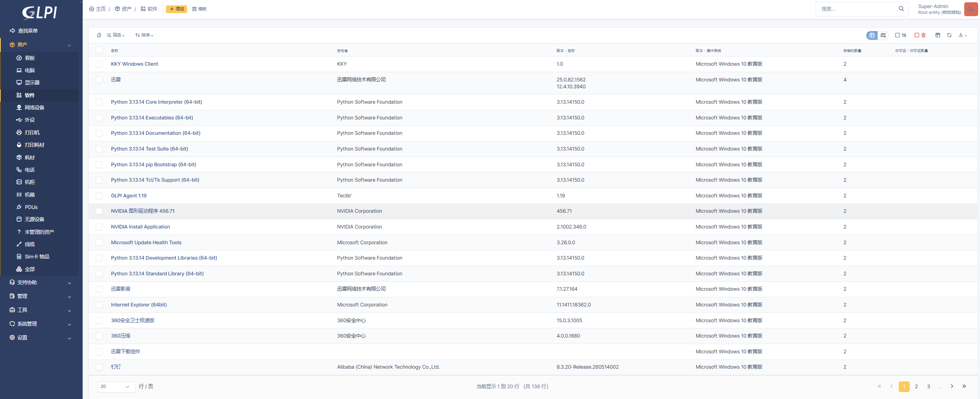980x399 pixels.
Task: Toggle the select-all header checkbox
Action: [99, 50]
